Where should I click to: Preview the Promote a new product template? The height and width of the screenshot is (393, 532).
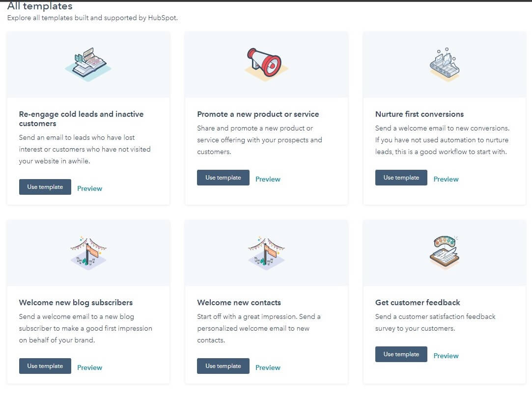click(268, 179)
